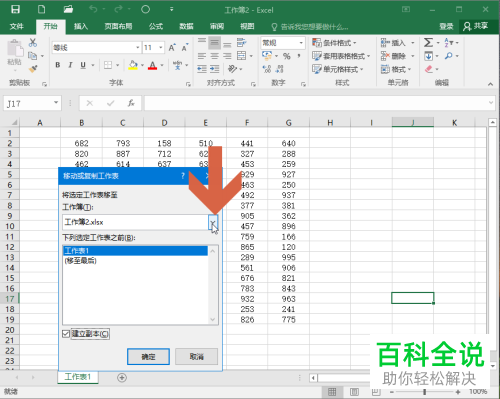Apply cell borders icon
The image size is (500, 399).
(108, 65)
